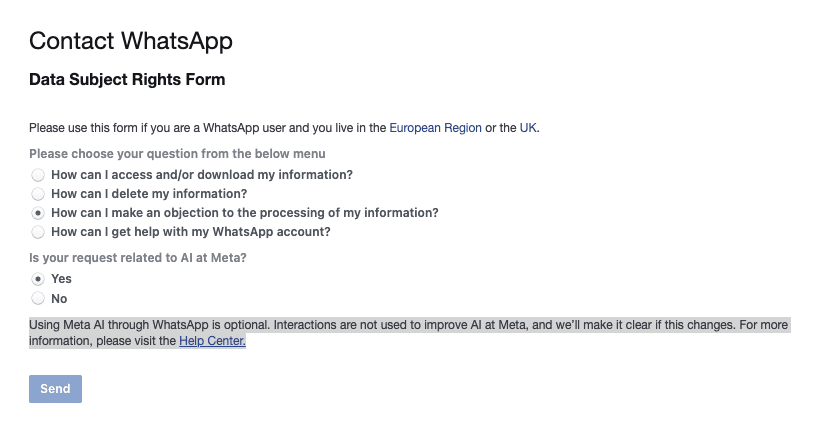
Task: Click the Data Subject Rights Form subheading
Action: 127,80
